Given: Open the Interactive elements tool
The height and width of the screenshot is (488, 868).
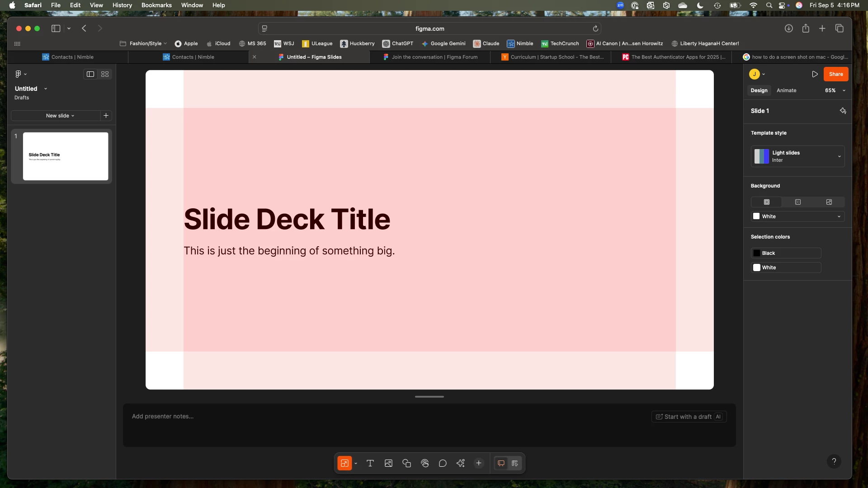Looking at the screenshot, I should click(425, 463).
